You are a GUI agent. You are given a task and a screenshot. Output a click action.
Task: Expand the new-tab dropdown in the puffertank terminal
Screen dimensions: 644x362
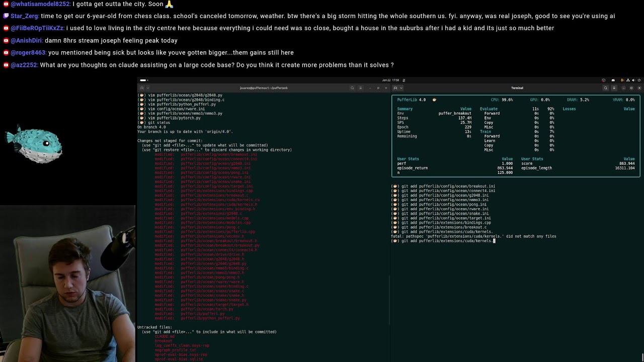coord(147,88)
